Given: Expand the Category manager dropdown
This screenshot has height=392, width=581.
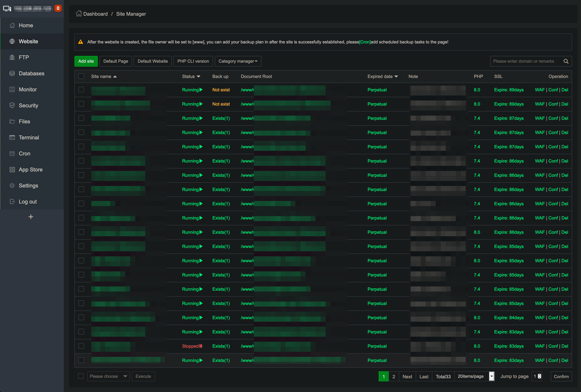Looking at the screenshot, I should (238, 61).
